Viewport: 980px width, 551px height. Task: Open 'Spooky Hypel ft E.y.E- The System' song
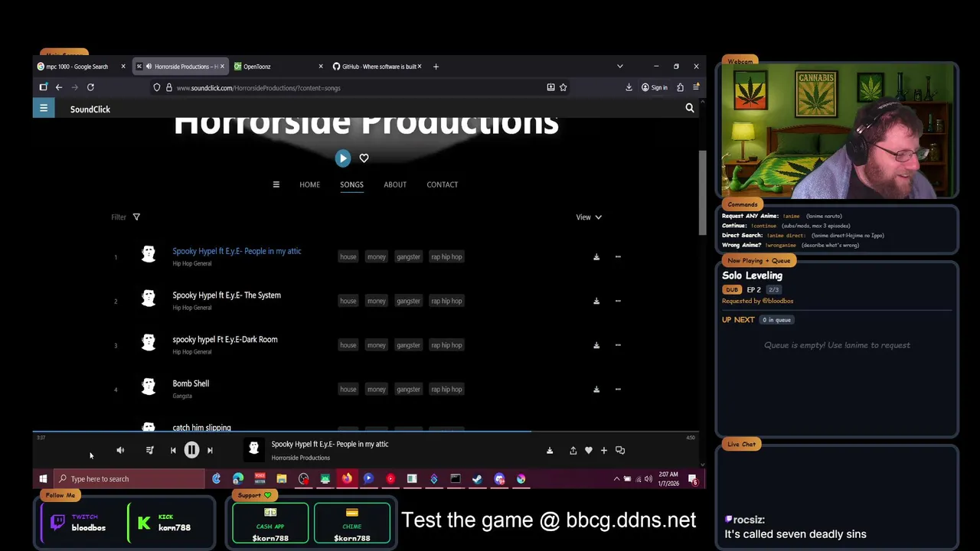[227, 295]
